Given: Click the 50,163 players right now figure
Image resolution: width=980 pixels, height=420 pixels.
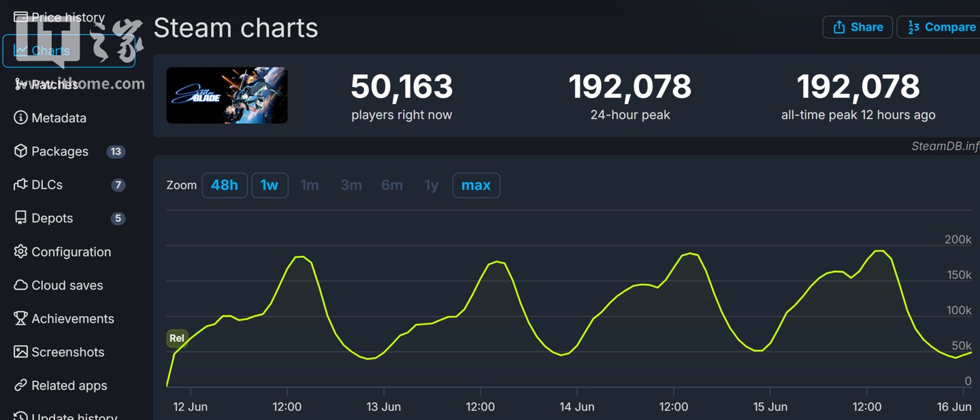Looking at the screenshot, I should [402, 87].
